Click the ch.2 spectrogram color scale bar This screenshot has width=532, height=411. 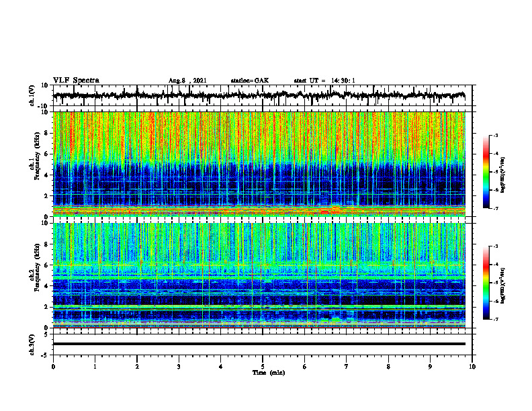pos(486,283)
